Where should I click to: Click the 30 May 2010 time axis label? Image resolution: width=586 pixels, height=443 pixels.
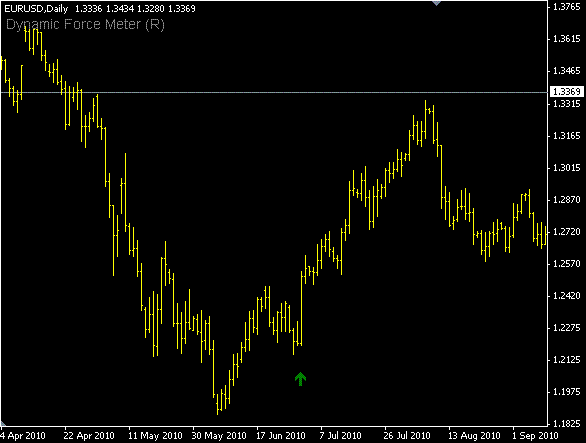pyautogui.click(x=219, y=436)
